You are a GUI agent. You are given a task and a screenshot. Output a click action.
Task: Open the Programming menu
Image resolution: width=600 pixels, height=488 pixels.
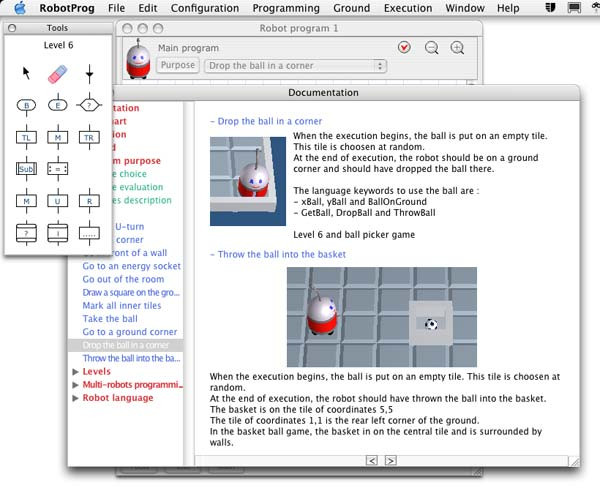[x=286, y=8]
